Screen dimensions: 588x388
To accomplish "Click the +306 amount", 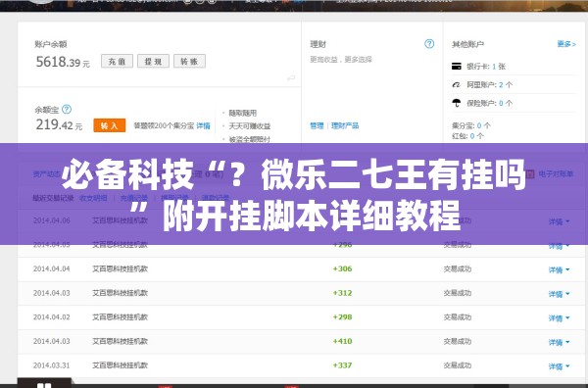I will (x=342, y=268).
